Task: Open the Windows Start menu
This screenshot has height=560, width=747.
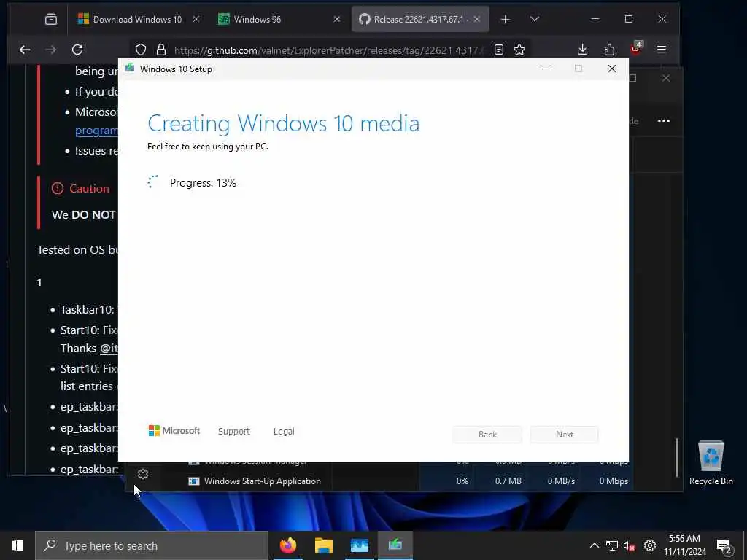Action: (18, 545)
